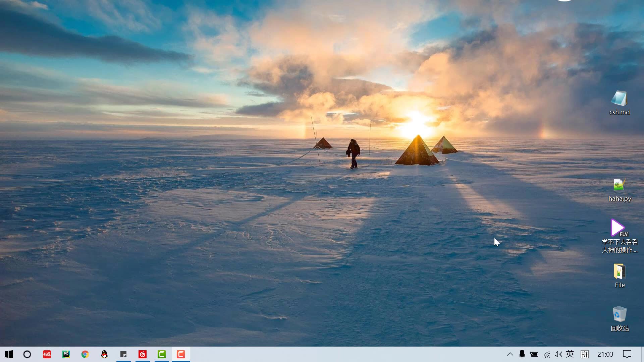Open the Action Center notification panel
The image size is (644, 362).
pyautogui.click(x=627, y=354)
